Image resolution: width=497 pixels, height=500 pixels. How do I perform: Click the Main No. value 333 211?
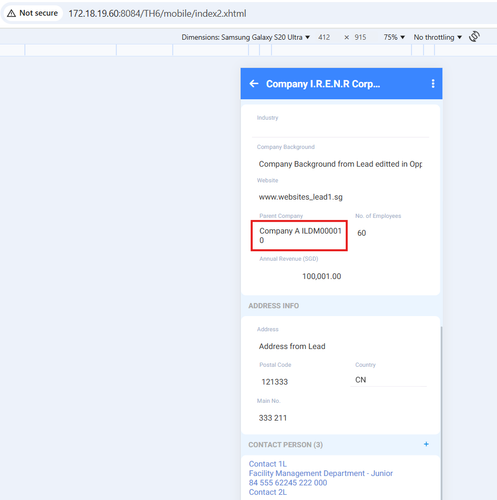(273, 418)
